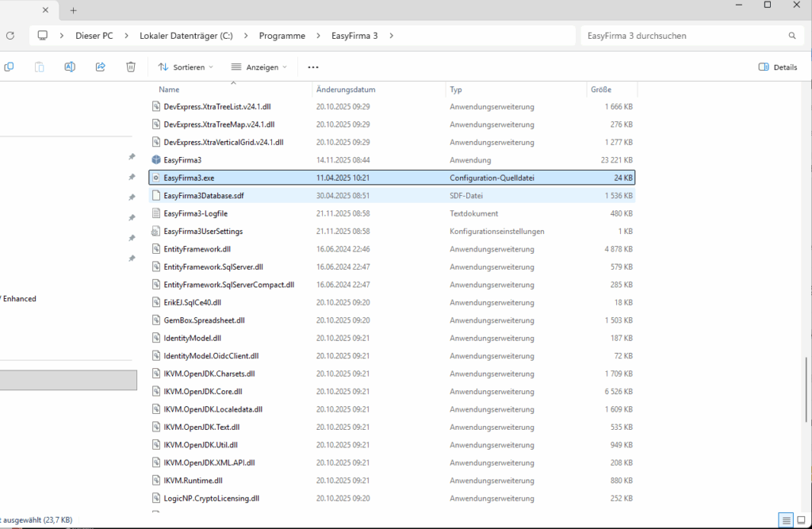Open the search icon in the search box
Viewport: 812px width, 529px height.
coord(791,35)
